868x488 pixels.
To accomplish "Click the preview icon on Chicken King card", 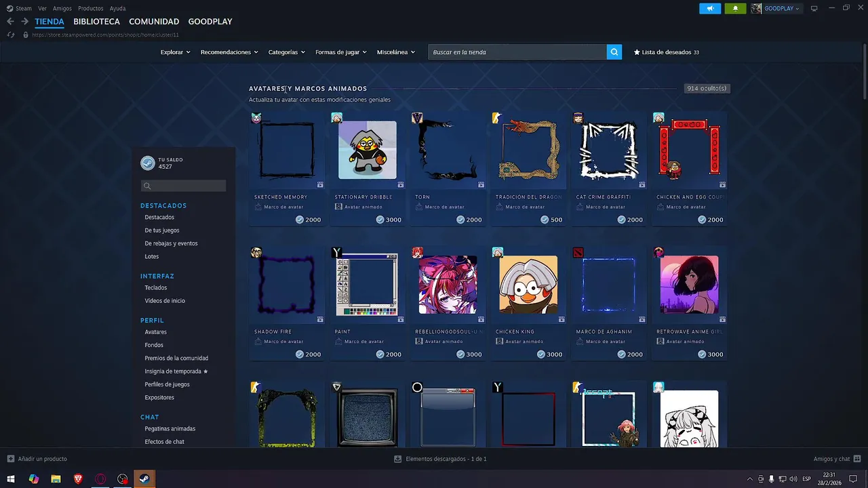I will (561, 319).
